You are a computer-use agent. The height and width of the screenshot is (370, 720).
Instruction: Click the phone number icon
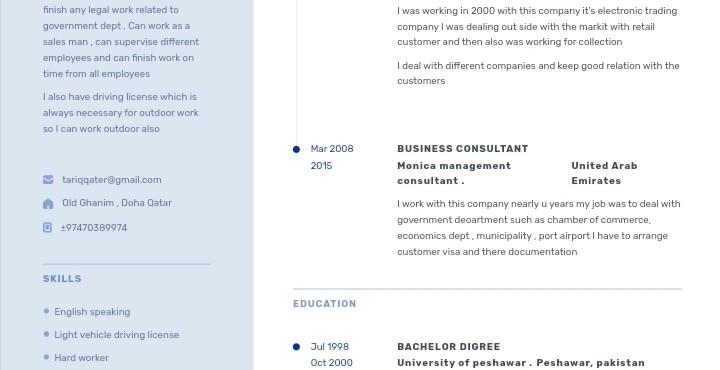click(x=47, y=227)
